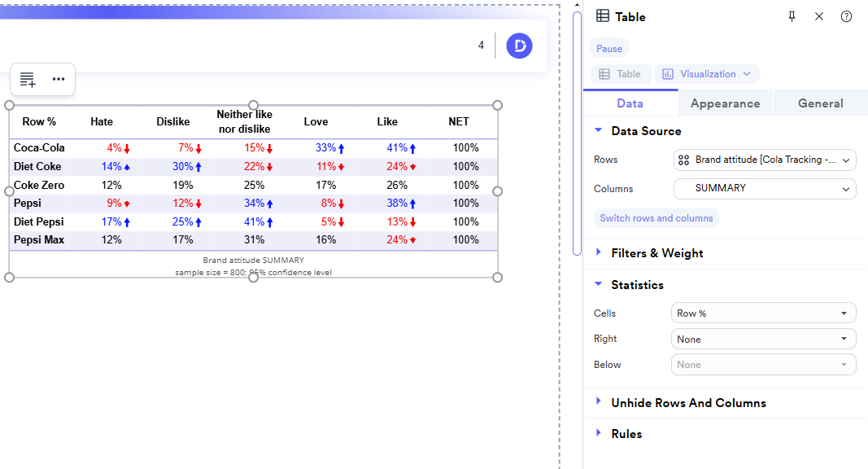Switch to the Appearance tab
This screenshot has height=469, width=868.
click(x=725, y=103)
